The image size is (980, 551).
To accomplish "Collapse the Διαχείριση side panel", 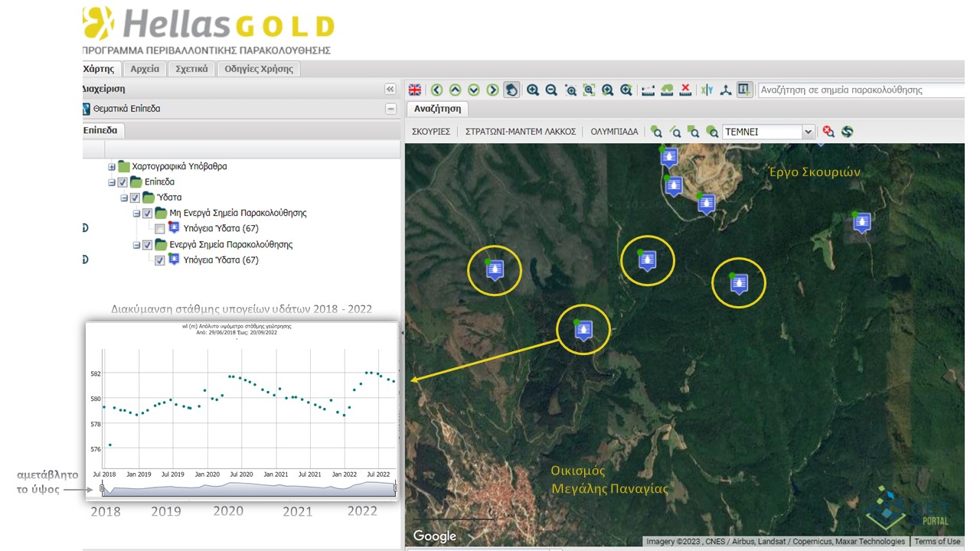I will 390,90.
